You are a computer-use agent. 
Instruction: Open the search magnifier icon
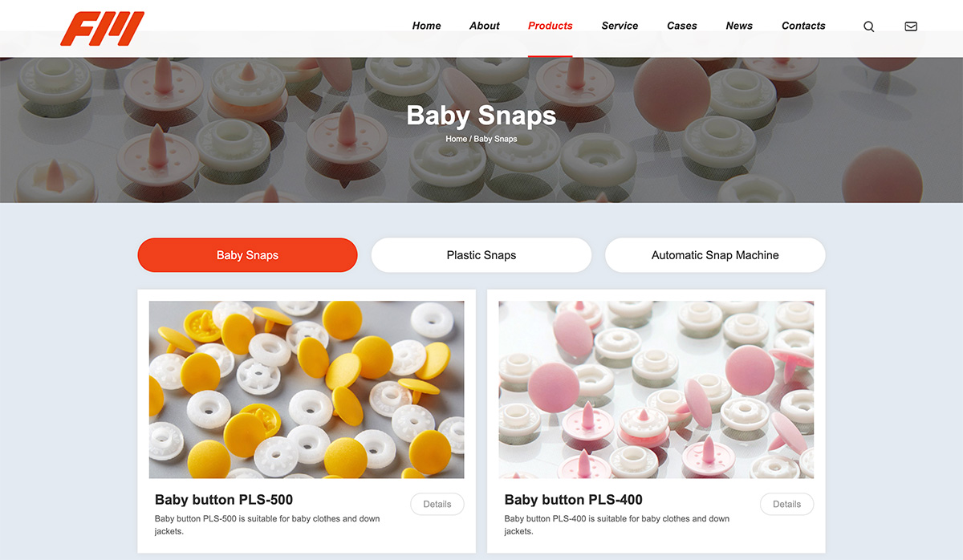pos(868,26)
